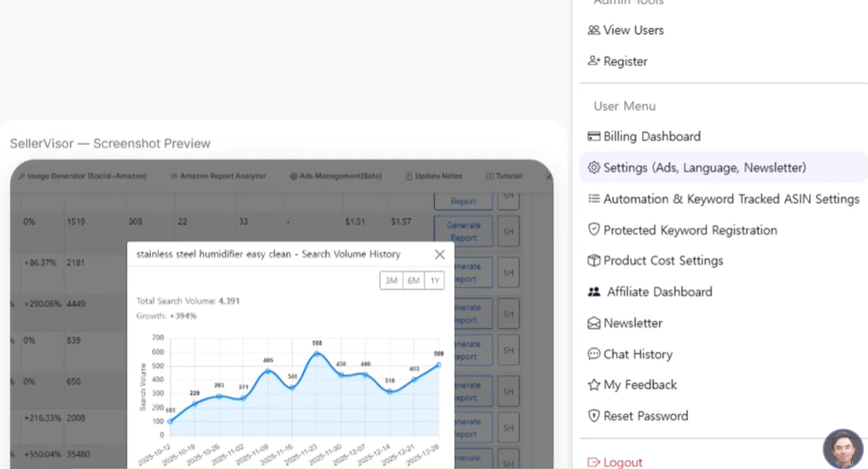Click SH button in the 839 row
The height and width of the screenshot is (469, 868).
[508, 350]
